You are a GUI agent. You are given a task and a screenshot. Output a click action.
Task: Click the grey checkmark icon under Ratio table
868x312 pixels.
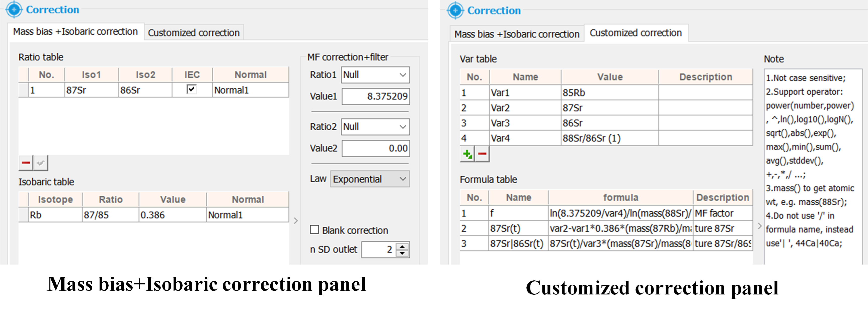coord(40,163)
